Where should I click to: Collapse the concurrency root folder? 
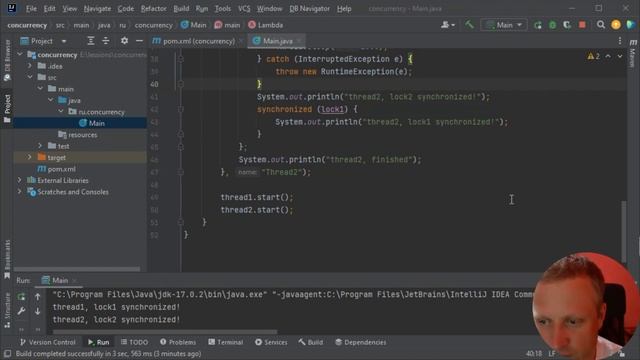(20, 54)
